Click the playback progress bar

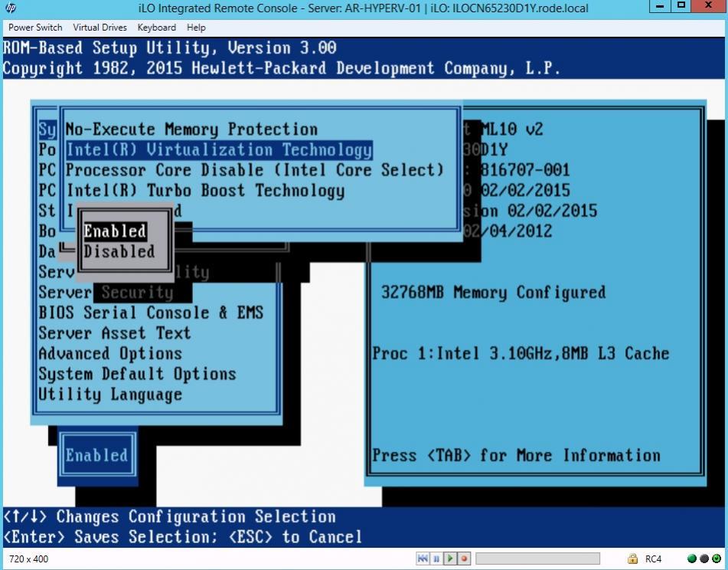click(x=537, y=559)
